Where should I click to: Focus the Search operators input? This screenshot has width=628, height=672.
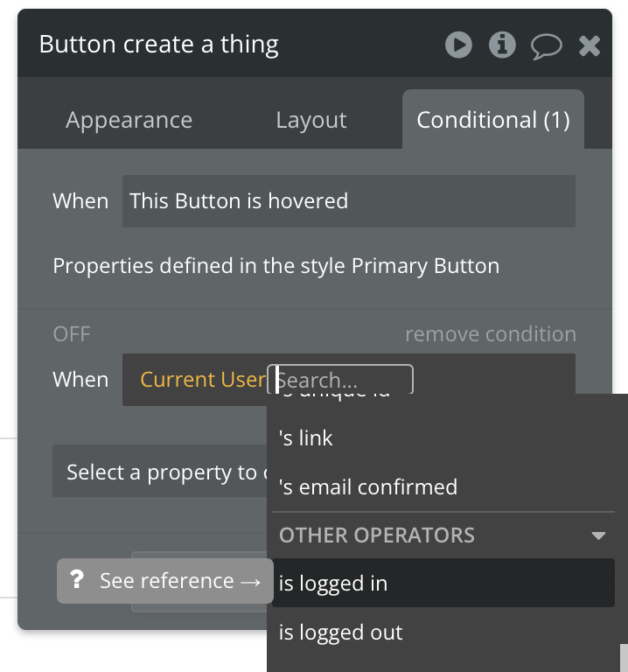(x=343, y=380)
